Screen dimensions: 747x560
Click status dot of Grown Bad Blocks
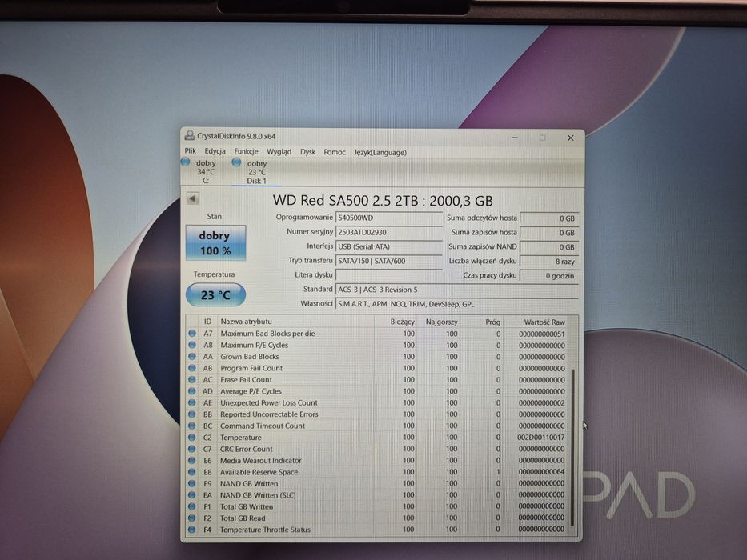tap(192, 356)
